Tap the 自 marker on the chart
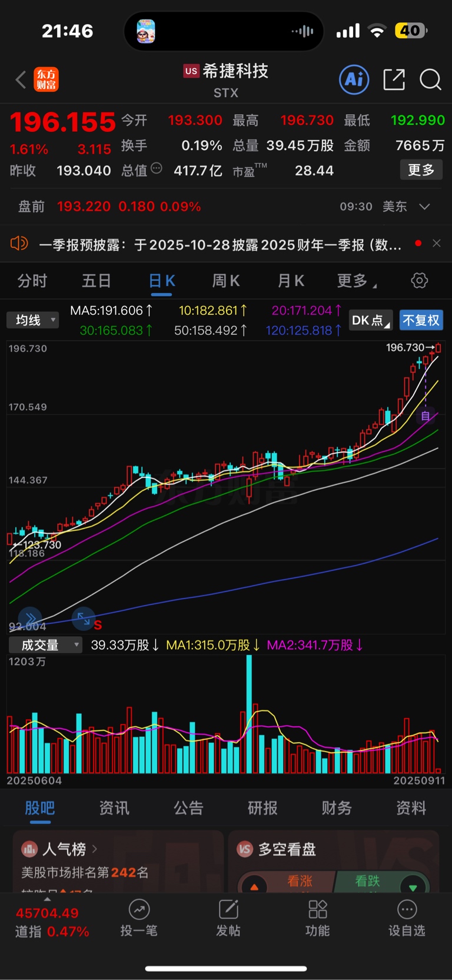Viewport: 452px width, 980px height. tap(425, 416)
